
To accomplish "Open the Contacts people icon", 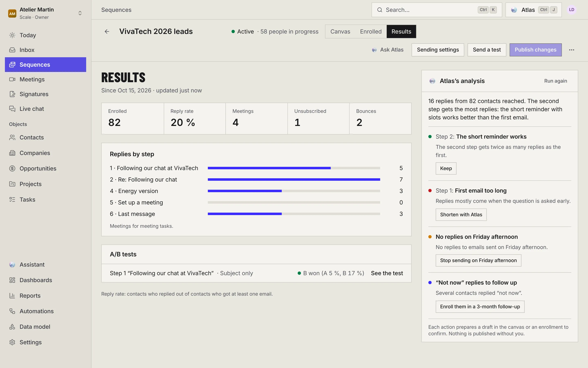I will click(12, 138).
